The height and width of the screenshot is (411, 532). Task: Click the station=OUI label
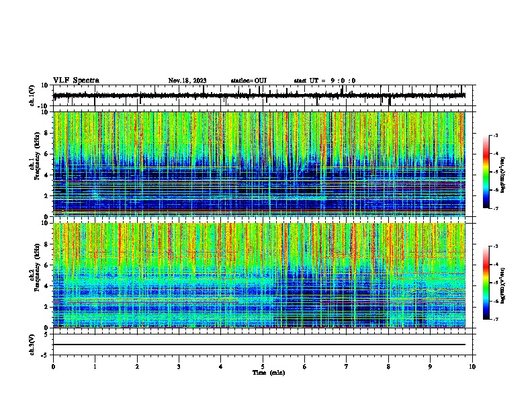click(x=249, y=81)
